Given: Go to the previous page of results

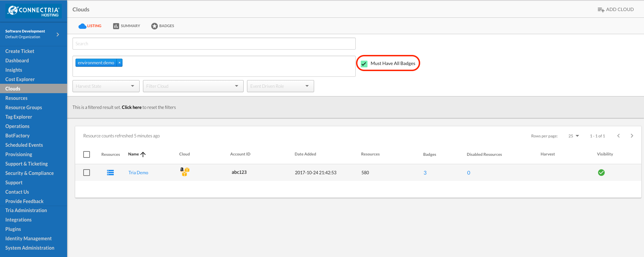Looking at the screenshot, I should (618, 136).
